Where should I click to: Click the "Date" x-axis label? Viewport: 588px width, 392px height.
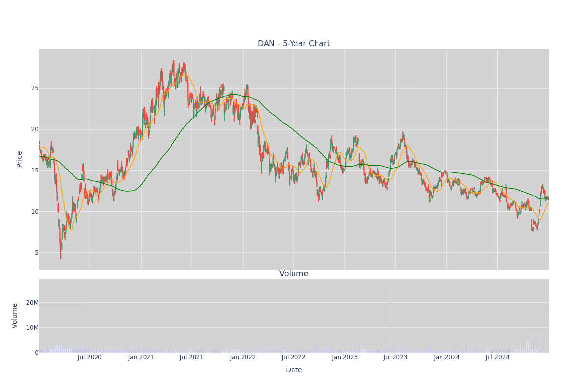tap(294, 370)
